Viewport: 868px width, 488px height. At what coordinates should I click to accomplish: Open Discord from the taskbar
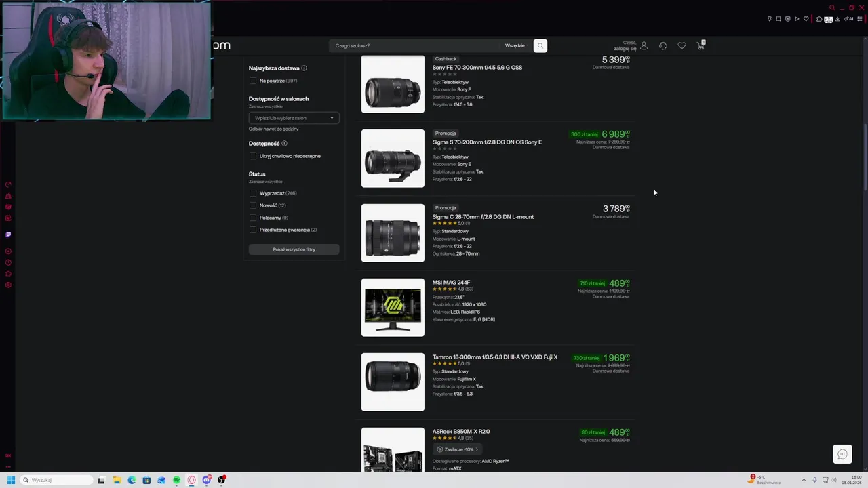tap(207, 480)
